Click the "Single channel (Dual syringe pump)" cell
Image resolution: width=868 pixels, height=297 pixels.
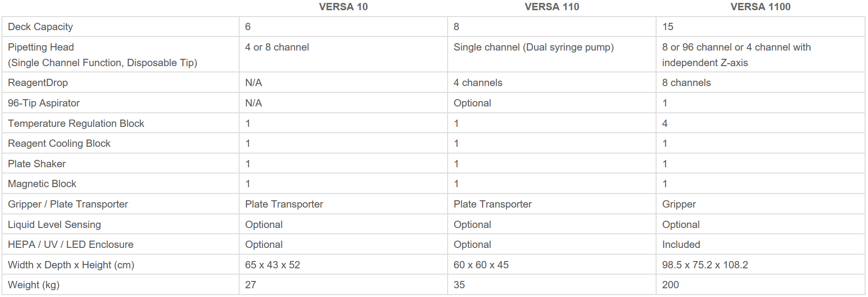click(534, 47)
